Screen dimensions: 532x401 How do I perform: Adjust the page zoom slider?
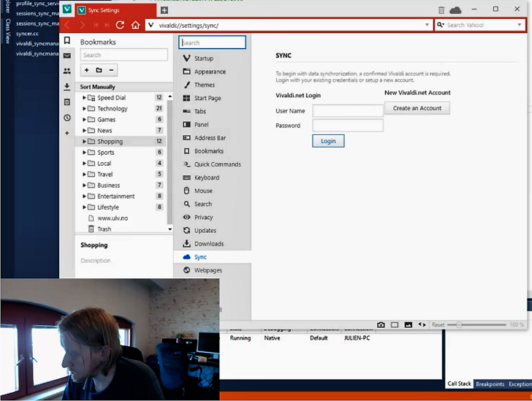476,324
